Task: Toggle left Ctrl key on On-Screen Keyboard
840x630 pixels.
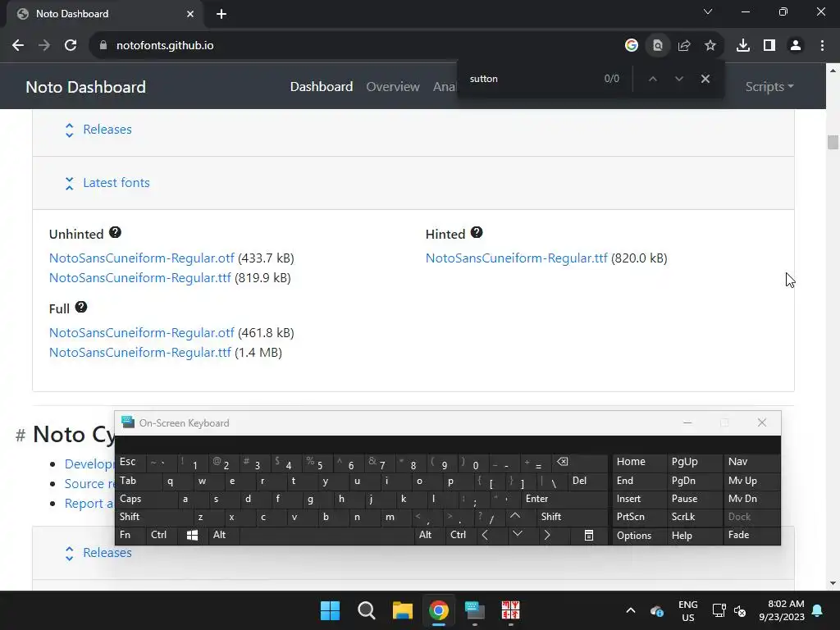Action: click(x=162, y=535)
